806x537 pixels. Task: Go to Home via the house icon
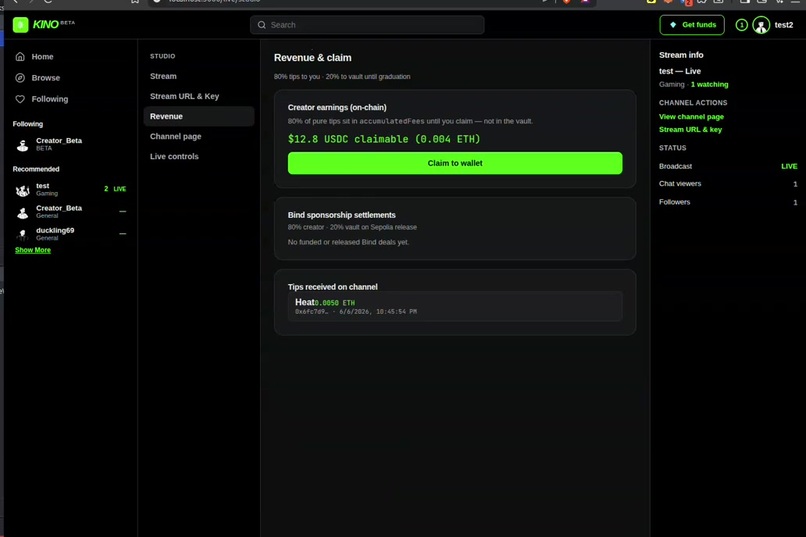(x=20, y=57)
